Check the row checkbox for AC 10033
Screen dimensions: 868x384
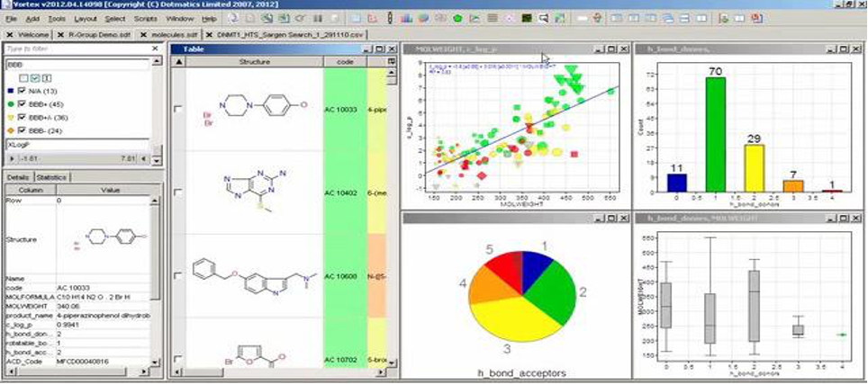pos(177,109)
